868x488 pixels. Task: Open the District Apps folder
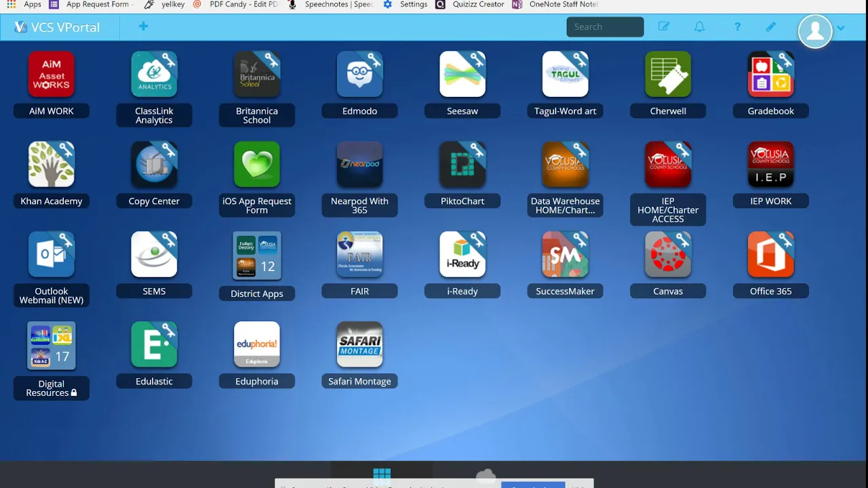pyautogui.click(x=257, y=256)
